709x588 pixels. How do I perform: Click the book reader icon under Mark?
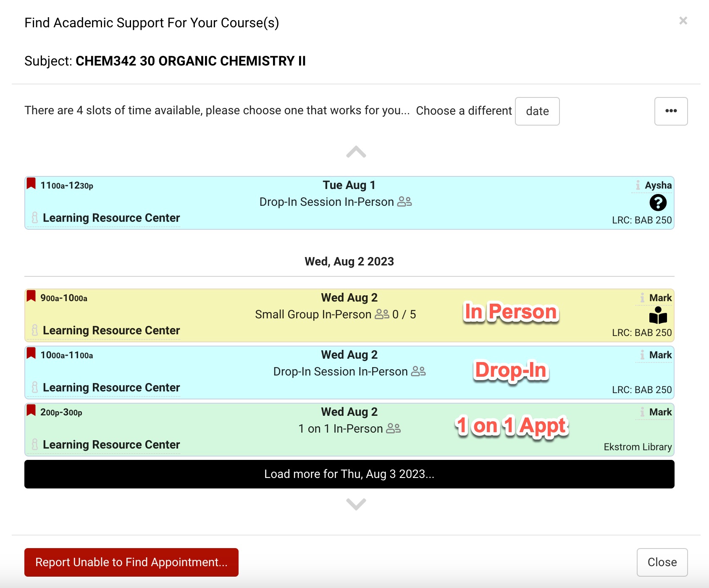(x=658, y=315)
